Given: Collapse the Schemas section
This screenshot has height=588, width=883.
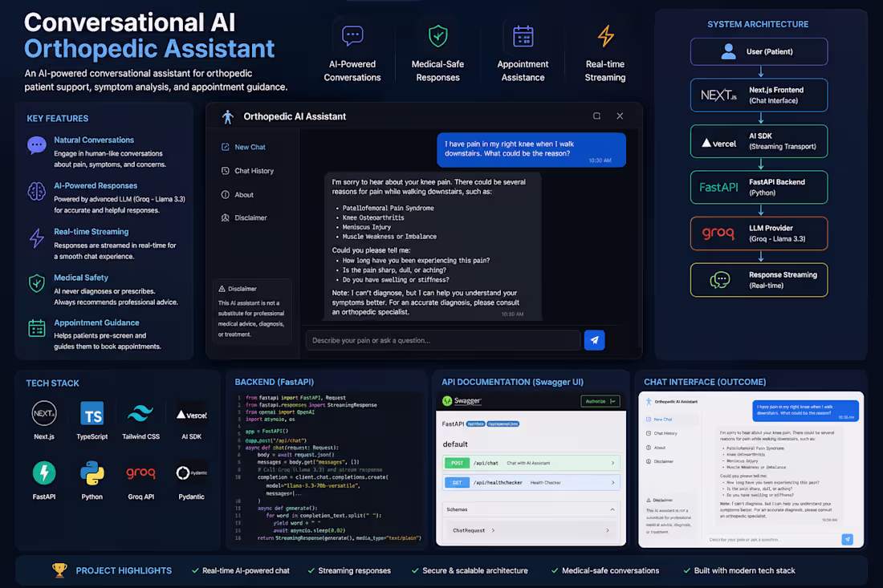Looking at the screenshot, I should [x=531, y=509].
